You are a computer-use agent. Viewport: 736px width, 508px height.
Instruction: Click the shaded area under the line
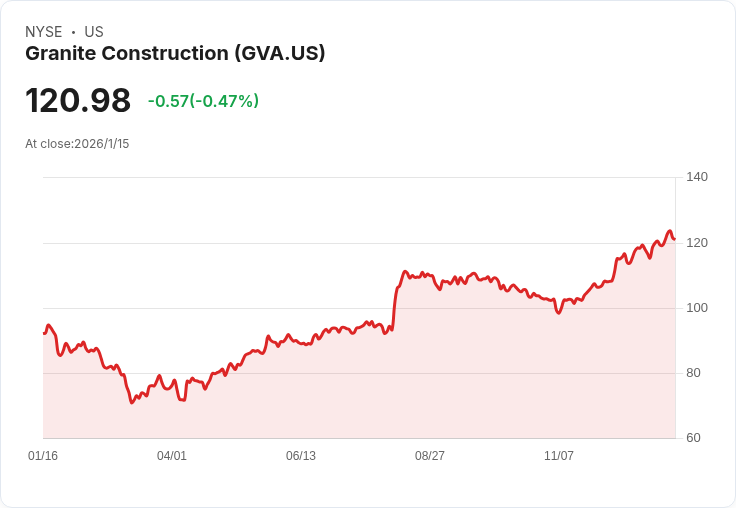[x=400, y=390]
